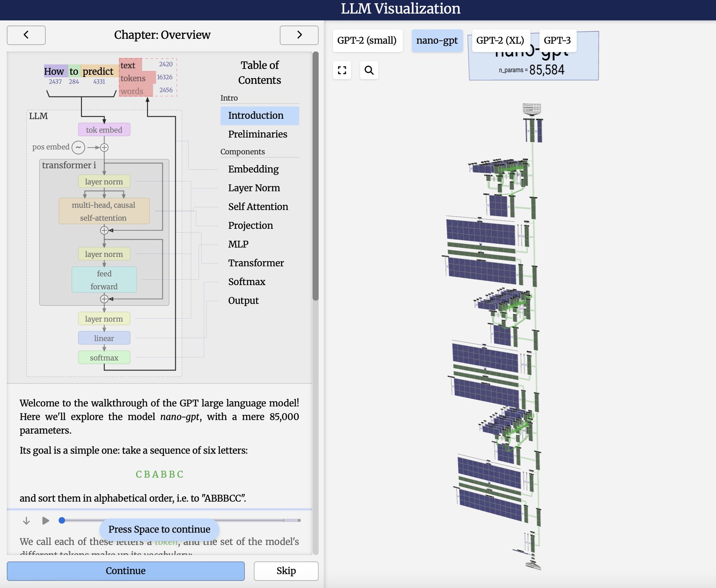Jump to the Embedding section
716x588 pixels.
click(x=260, y=169)
